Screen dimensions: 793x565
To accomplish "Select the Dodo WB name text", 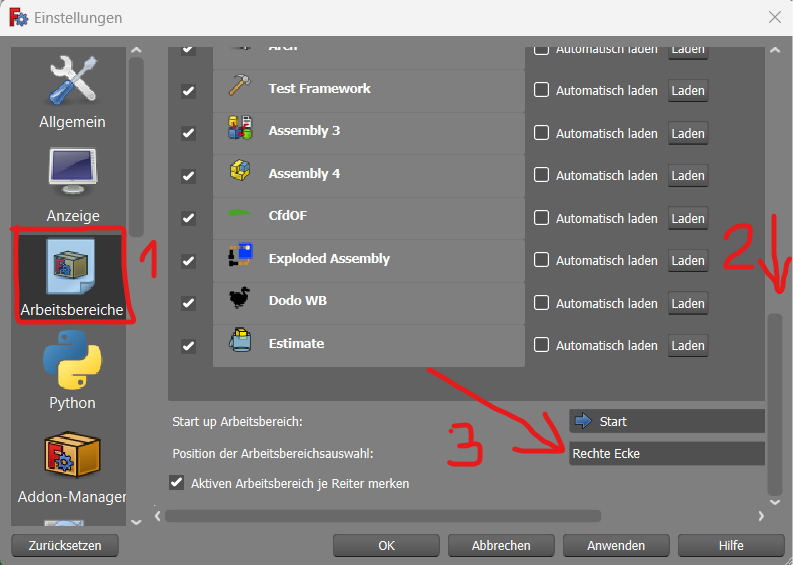I will pyautogui.click(x=298, y=300).
